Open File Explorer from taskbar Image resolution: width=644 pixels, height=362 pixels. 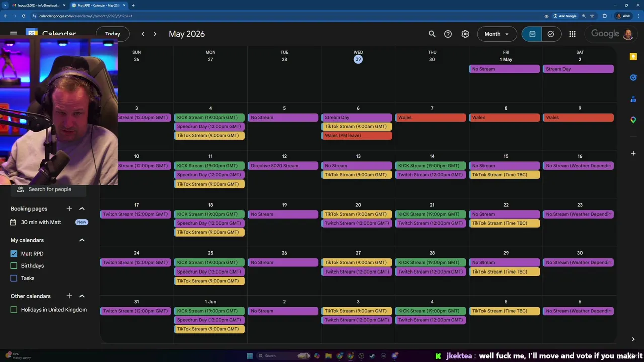pyautogui.click(x=328, y=356)
